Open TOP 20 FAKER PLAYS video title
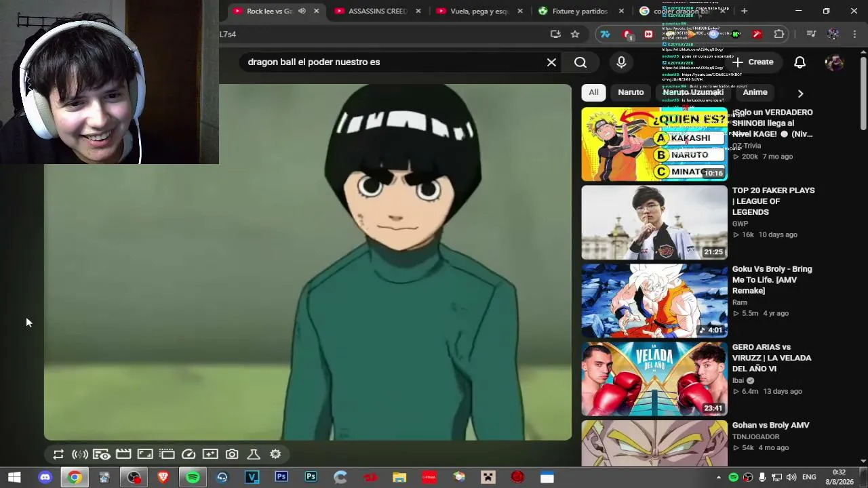 (773, 201)
